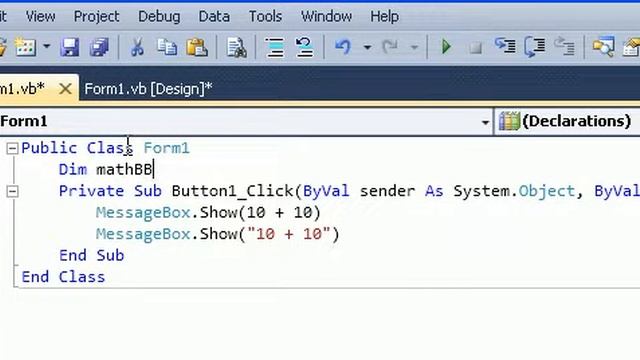Click the Stop Debugging square icon
Image resolution: width=640 pixels, height=360 pixels.
point(475,48)
